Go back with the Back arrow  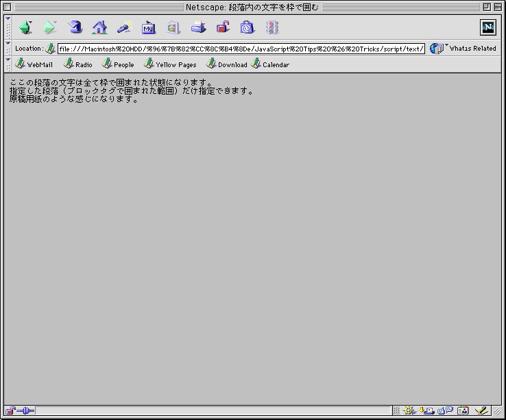[x=26, y=27]
